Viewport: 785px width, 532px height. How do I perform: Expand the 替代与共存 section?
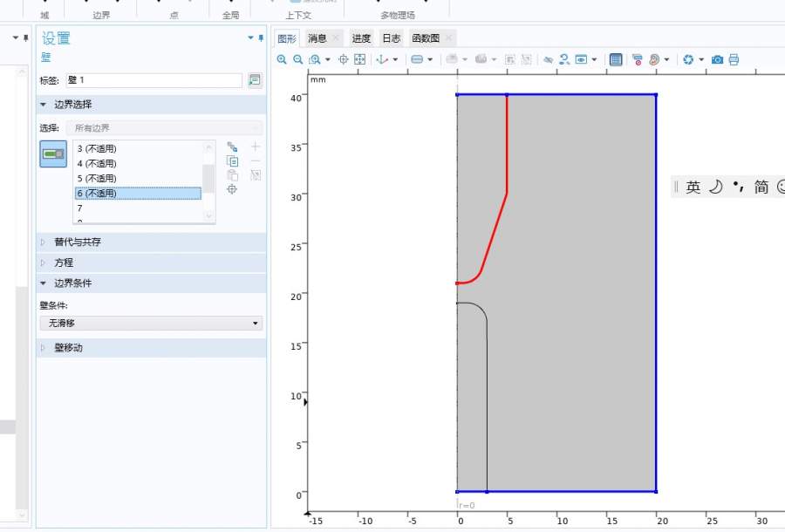pos(78,242)
